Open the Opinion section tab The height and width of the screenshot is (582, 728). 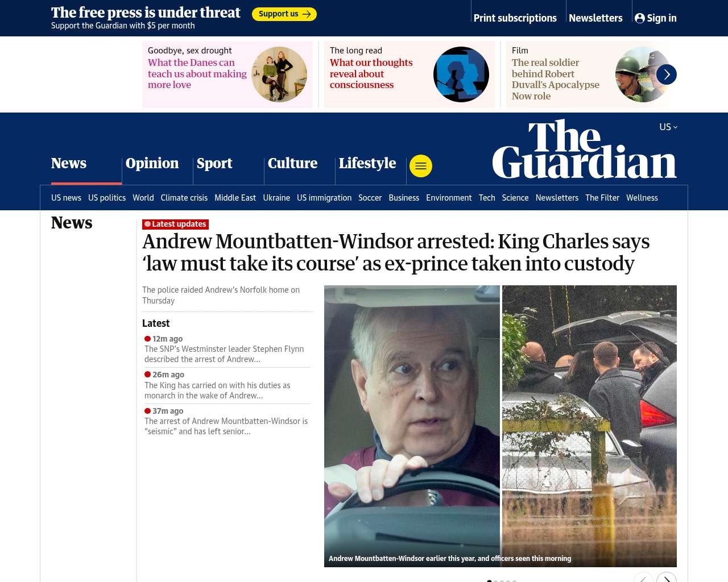152,163
